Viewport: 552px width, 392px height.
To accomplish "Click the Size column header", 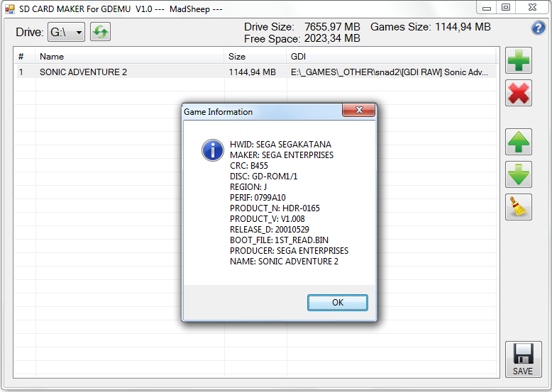I will click(x=255, y=56).
